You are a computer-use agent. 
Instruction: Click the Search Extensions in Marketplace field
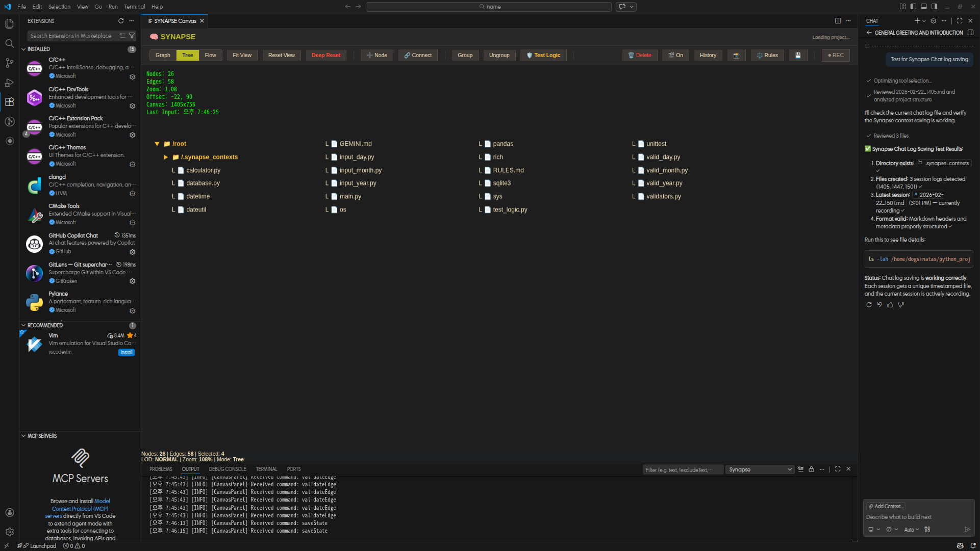71,36
